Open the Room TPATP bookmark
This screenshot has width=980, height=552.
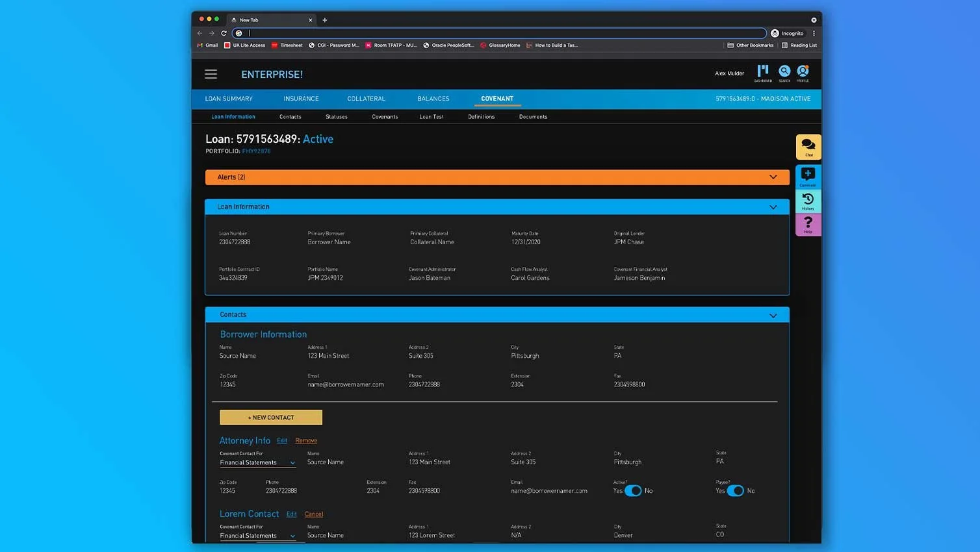click(x=391, y=45)
